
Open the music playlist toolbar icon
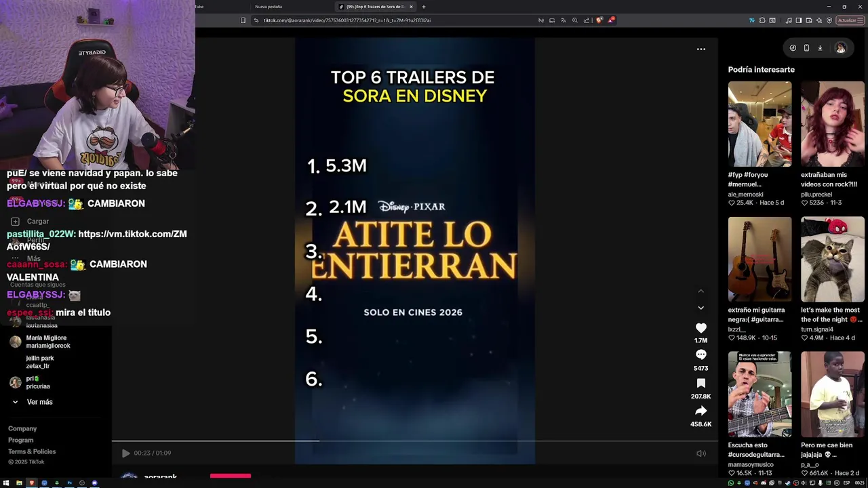[x=788, y=20]
